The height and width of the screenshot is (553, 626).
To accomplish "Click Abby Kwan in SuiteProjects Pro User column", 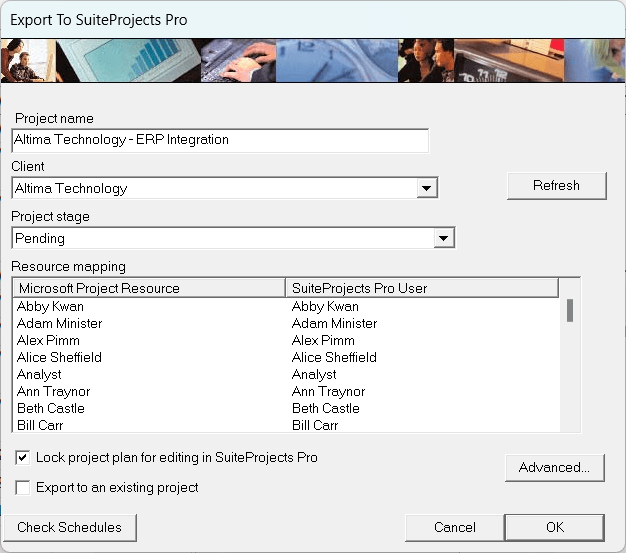I will (325, 307).
